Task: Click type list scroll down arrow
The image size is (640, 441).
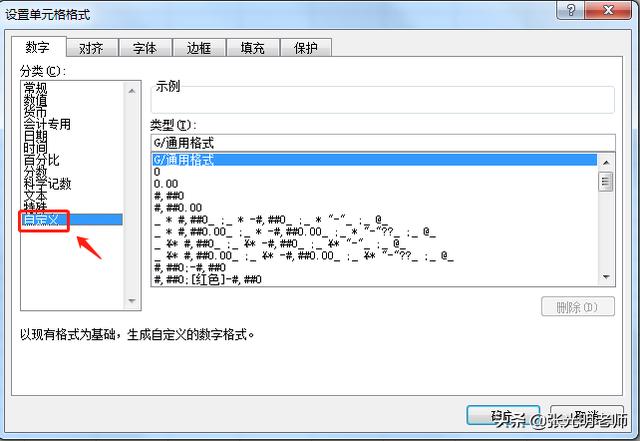Action: coord(606,277)
